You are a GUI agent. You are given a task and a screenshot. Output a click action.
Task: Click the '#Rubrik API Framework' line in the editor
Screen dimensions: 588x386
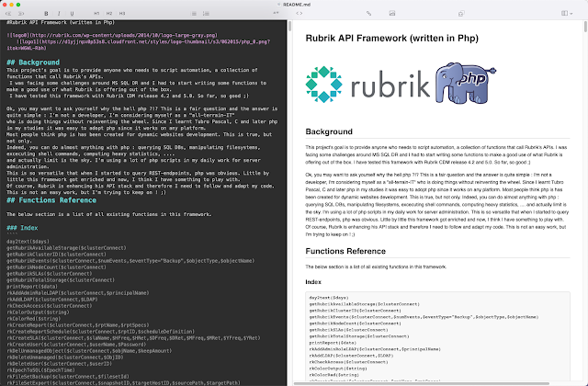pos(61,22)
